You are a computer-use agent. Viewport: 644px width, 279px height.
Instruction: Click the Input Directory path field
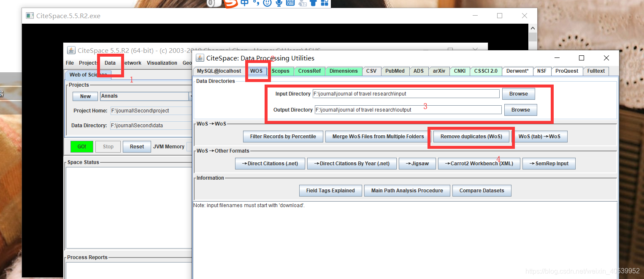(406, 94)
